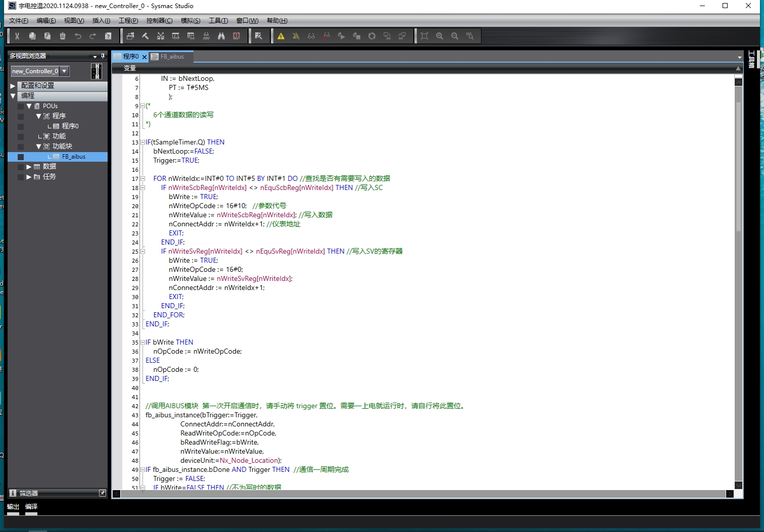Click the controller device image icon
This screenshot has height=532, width=764.
tap(97, 71)
